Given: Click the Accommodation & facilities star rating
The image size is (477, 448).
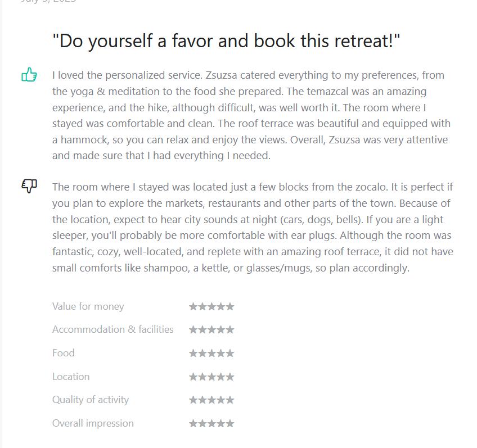Looking at the screenshot, I should [211, 329].
